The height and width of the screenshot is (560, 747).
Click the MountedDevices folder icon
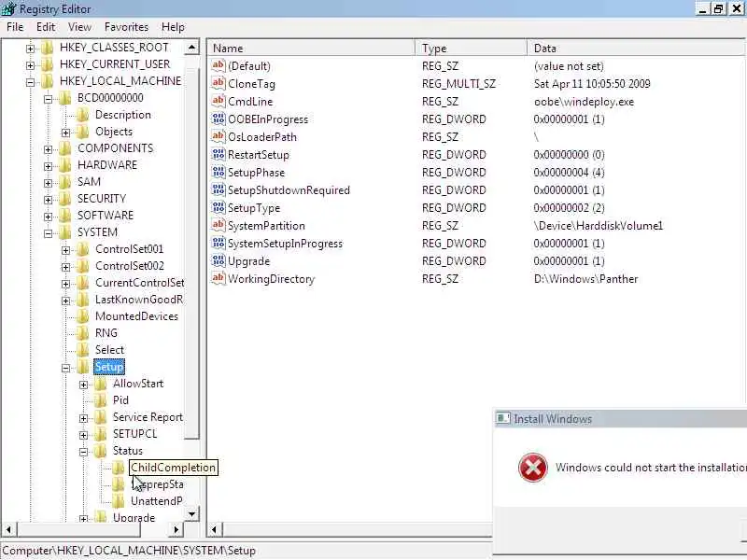[x=82, y=316]
